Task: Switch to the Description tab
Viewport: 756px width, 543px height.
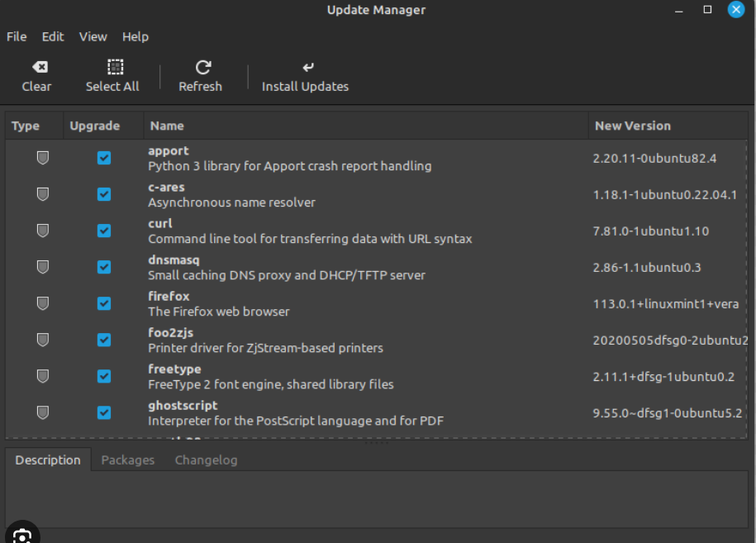Action: click(x=48, y=460)
